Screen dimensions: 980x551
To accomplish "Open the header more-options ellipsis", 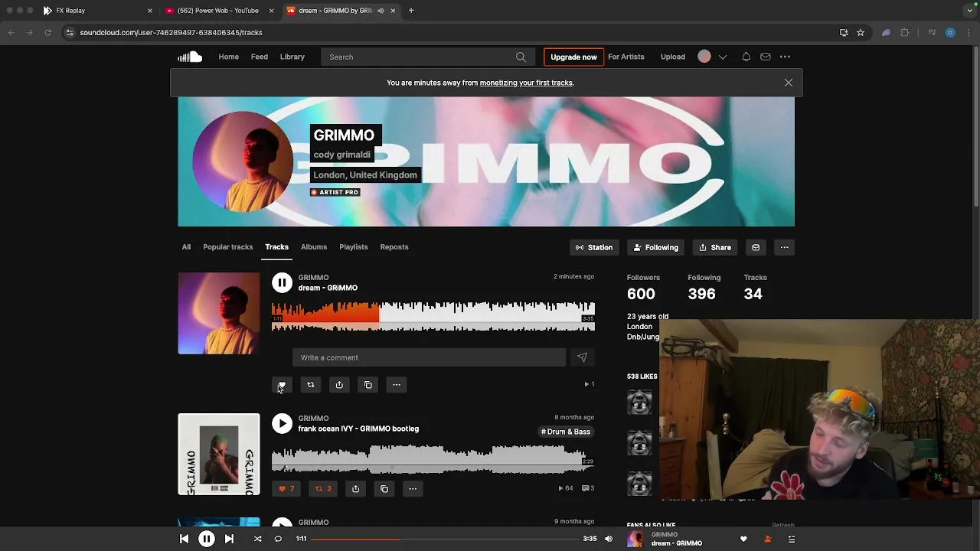I will tap(785, 57).
